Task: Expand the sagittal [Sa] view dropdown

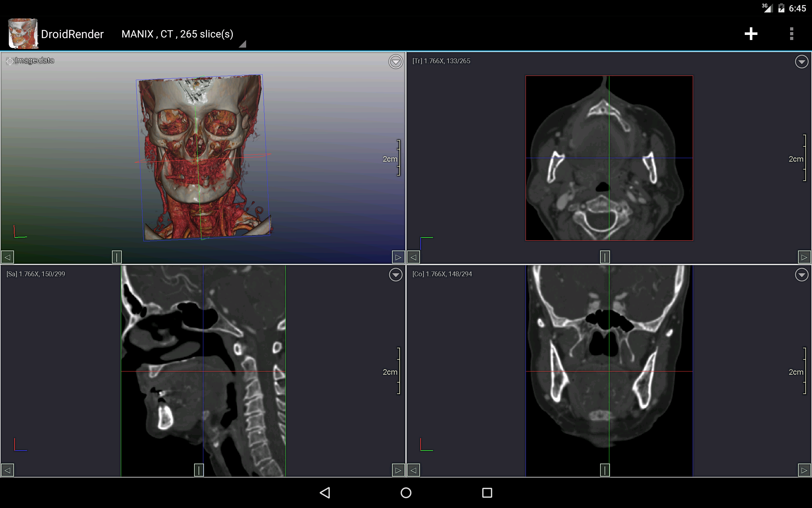Action: pyautogui.click(x=396, y=275)
